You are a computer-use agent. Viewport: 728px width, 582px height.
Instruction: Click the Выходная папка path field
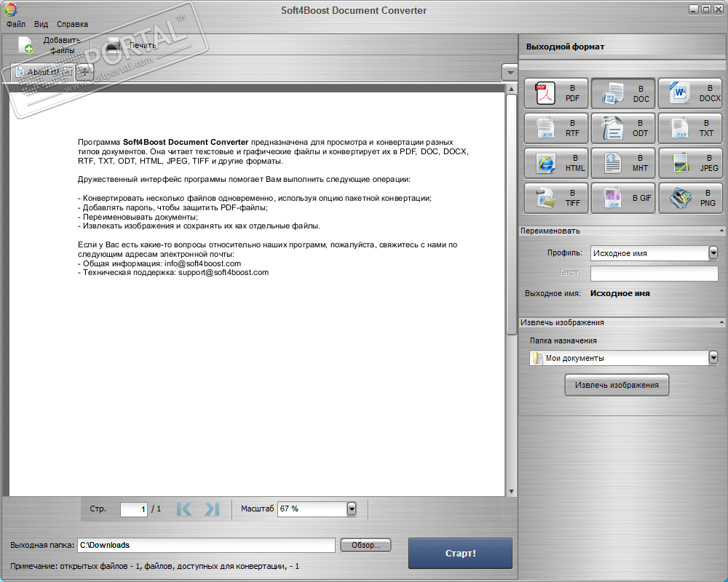pos(206,546)
